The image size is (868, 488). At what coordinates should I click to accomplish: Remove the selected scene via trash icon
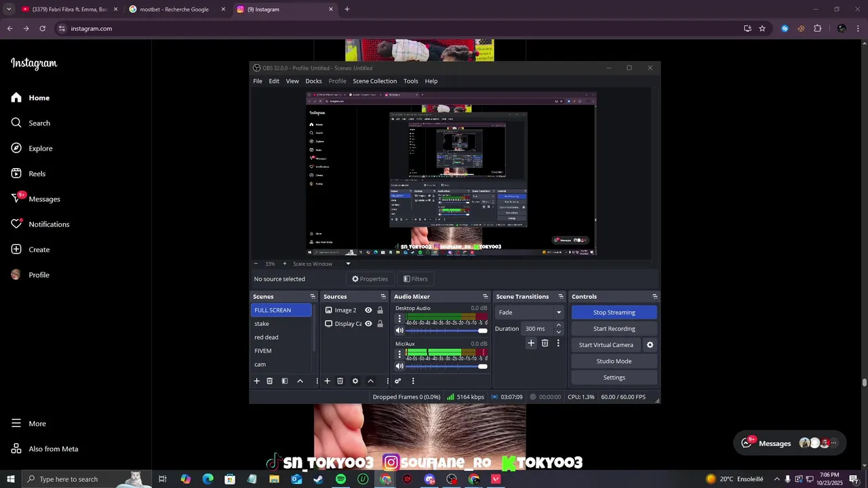[269, 381]
